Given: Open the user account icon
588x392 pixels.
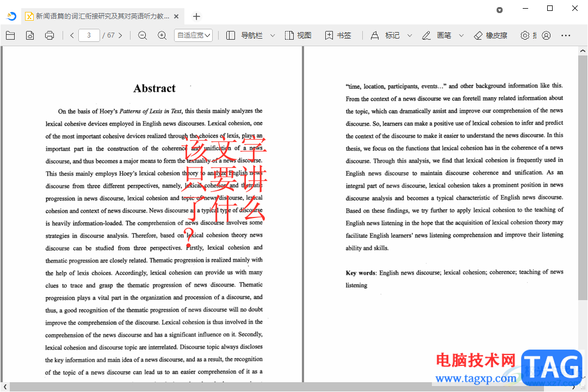Looking at the screenshot, I should click(546, 35).
